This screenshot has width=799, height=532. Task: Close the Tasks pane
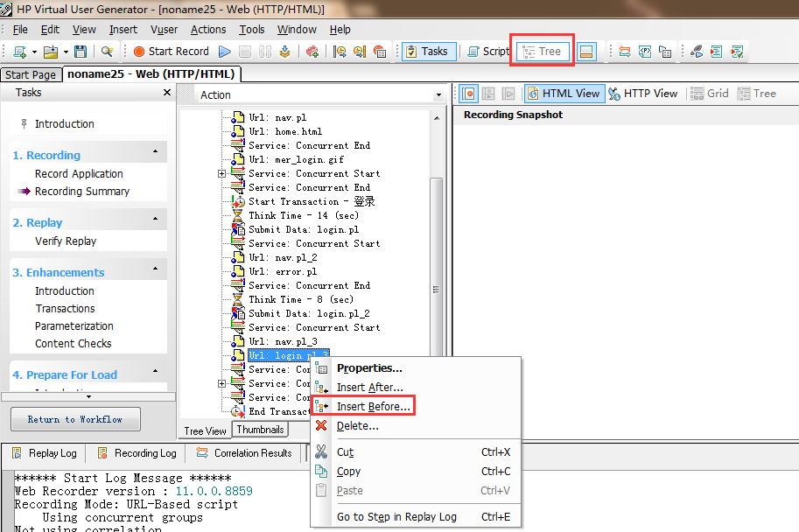(166, 93)
